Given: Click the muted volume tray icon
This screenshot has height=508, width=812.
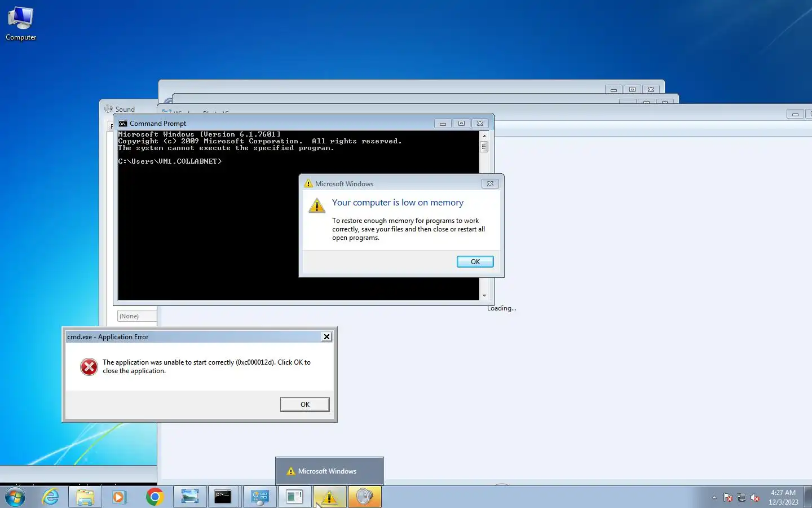Looking at the screenshot, I should click(755, 498).
